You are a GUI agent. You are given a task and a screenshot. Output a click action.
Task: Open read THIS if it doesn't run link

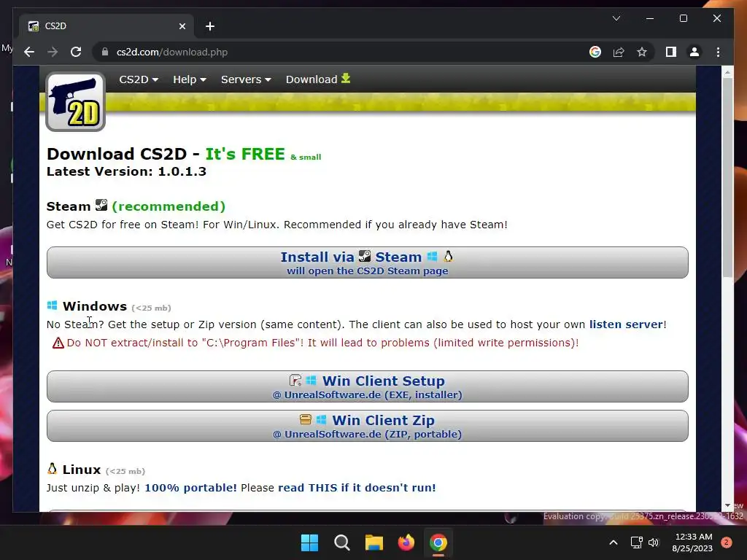(357, 488)
